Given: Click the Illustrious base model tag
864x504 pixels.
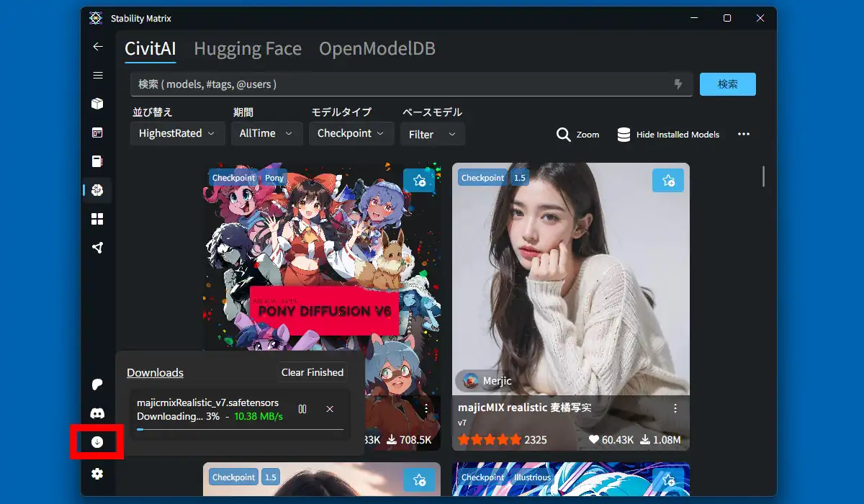Looking at the screenshot, I should pyautogui.click(x=533, y=477).
